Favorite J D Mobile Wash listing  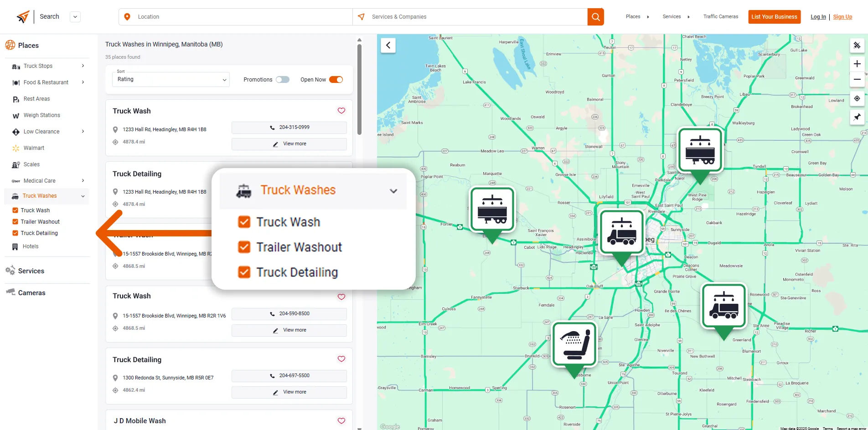tap(341, 421)
